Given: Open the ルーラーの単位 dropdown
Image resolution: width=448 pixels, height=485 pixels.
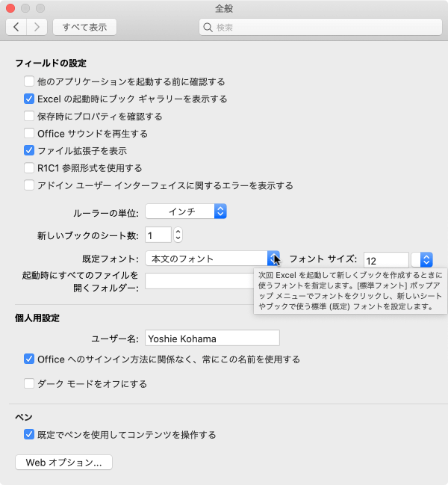Looking at the screenshot, I should (186, 211).
